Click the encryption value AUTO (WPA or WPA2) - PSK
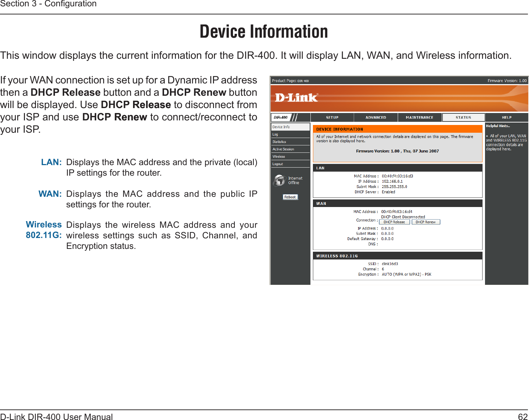This screenshot has width=529, height=420. (407, 274)
